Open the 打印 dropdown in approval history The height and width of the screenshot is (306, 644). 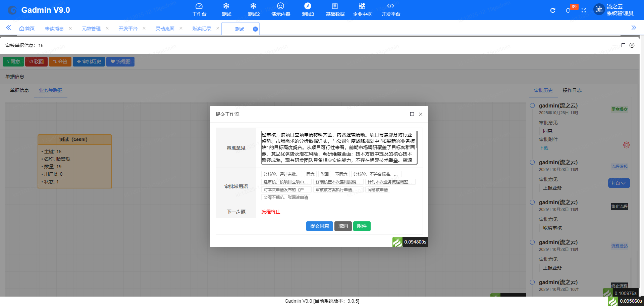click(x=619, y=183)
